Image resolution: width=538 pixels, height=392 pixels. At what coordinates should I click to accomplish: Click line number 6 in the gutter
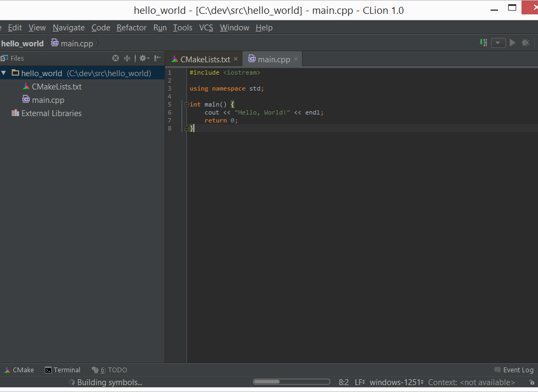point(169,112)
